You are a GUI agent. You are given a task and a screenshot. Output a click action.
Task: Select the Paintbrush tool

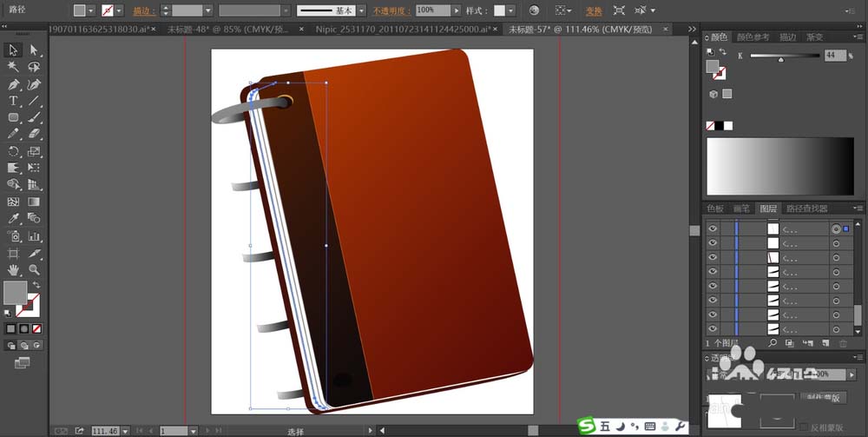point(35,117)
